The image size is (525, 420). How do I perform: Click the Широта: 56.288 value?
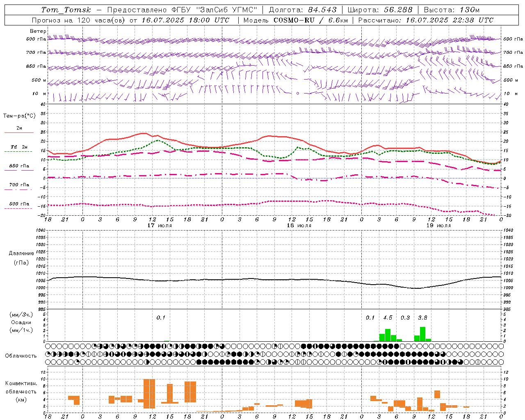[x=380, y=10]
